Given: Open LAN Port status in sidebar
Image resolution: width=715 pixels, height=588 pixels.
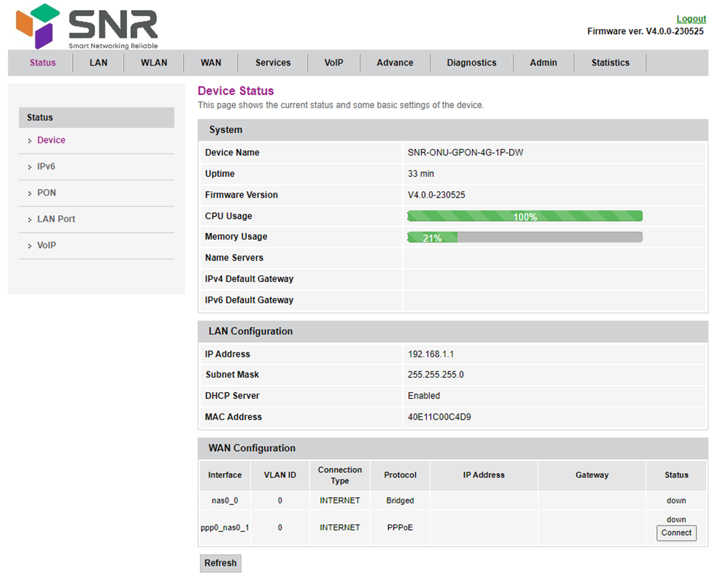Looking at the screenshot, I should pyautogui.click(x=56, y=219).
